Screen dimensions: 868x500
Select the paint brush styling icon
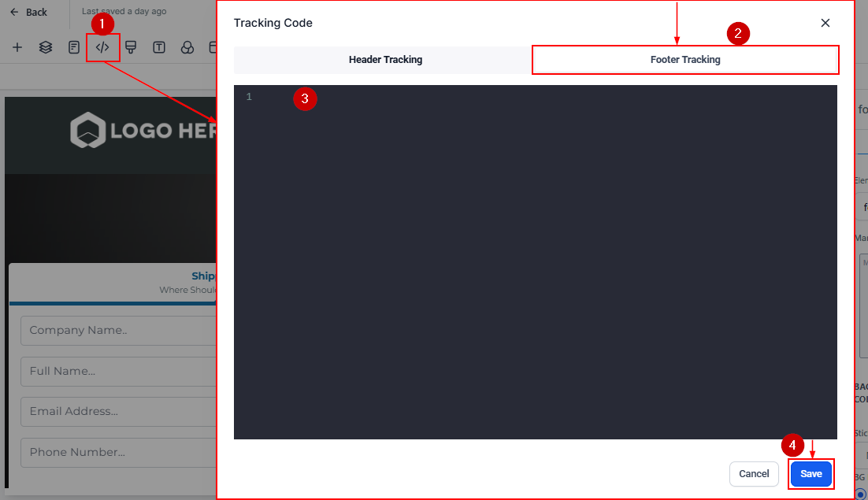pos(131,47)
